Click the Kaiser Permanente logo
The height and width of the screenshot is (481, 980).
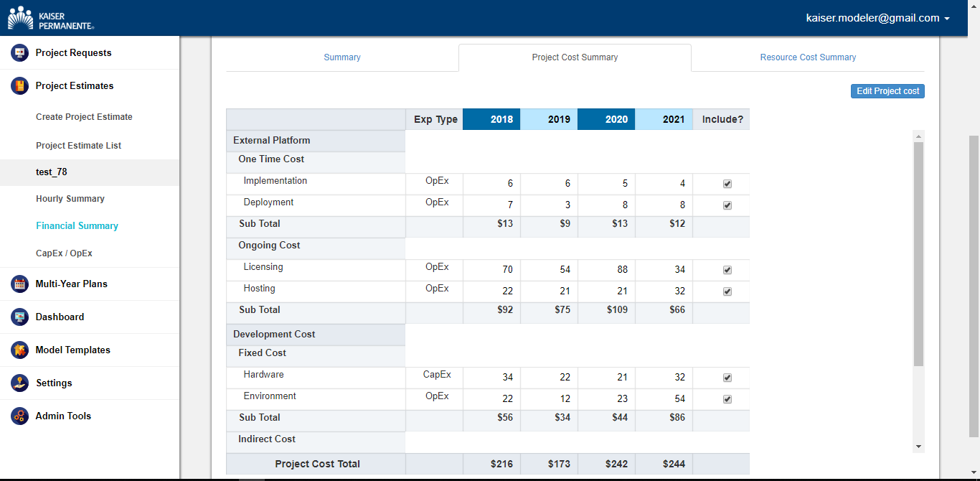(51, 18)
